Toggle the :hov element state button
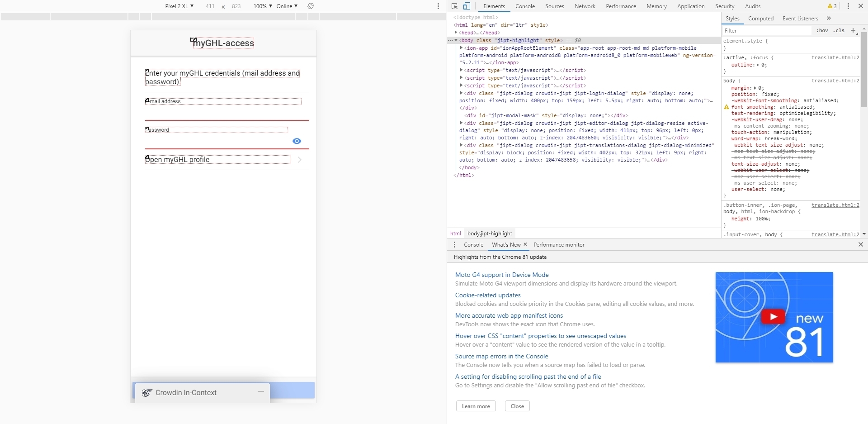The height and width of the screenshot is (424, 868). tap(822, 30)
